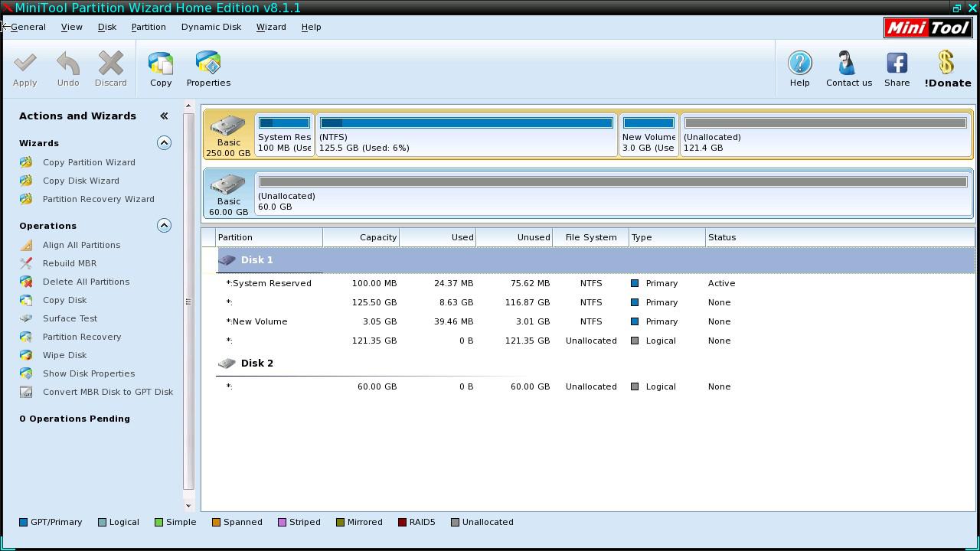This screenshot has height=551, width=980.
Task: Click the Surface Test icon
Action: click(26, 318)
